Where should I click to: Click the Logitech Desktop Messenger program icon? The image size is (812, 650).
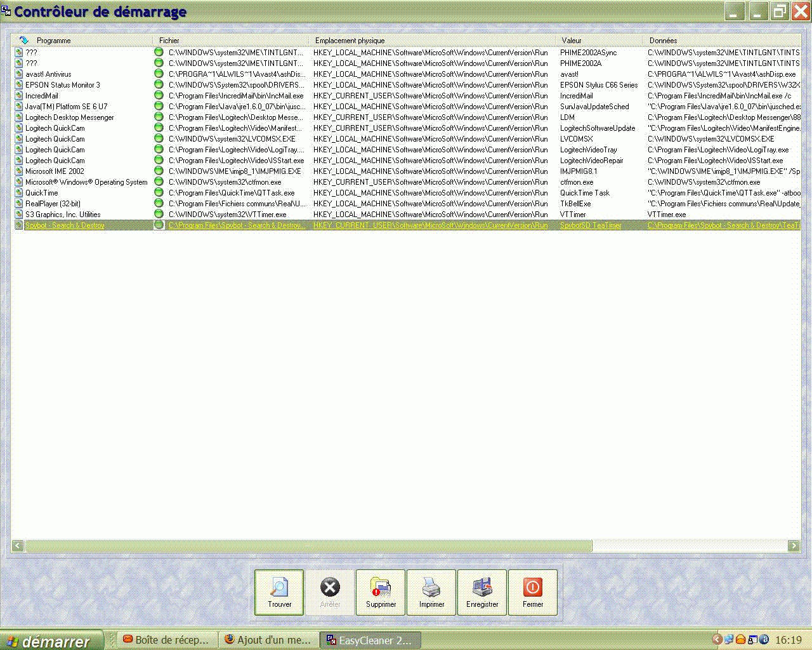[19, 117]
